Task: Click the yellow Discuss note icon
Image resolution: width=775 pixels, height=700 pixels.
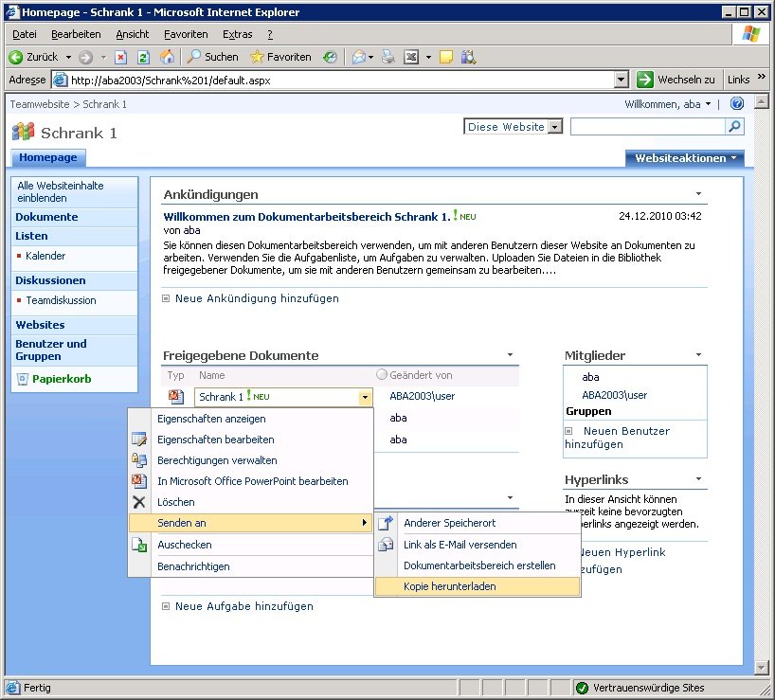Action: (446, 57)
